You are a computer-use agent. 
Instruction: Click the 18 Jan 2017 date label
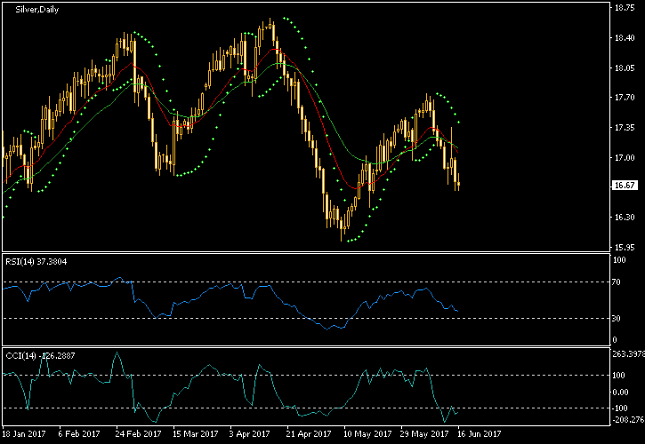24,434
